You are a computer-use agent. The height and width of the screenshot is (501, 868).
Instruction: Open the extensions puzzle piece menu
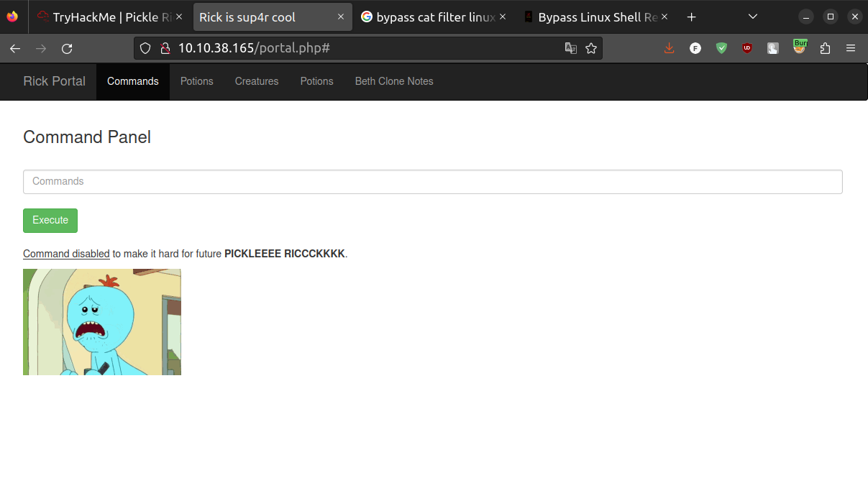tap(825, 48)
